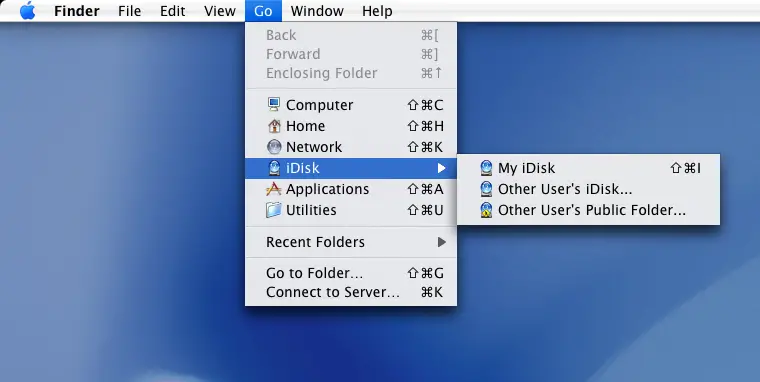The height and width of the screenshot is (382, 760).
Task: Expand the iDisk submenu arrow
Action: (x=441, y=168)
